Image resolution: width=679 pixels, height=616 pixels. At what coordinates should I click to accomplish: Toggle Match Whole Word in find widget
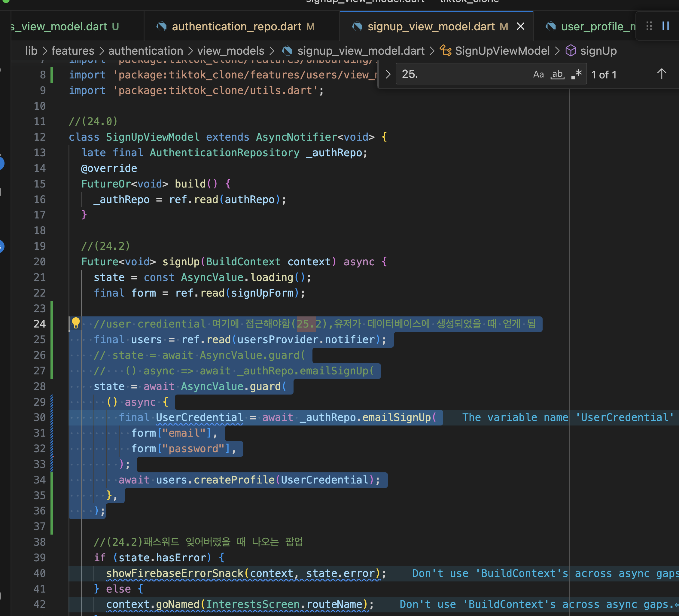coord(557,74)
